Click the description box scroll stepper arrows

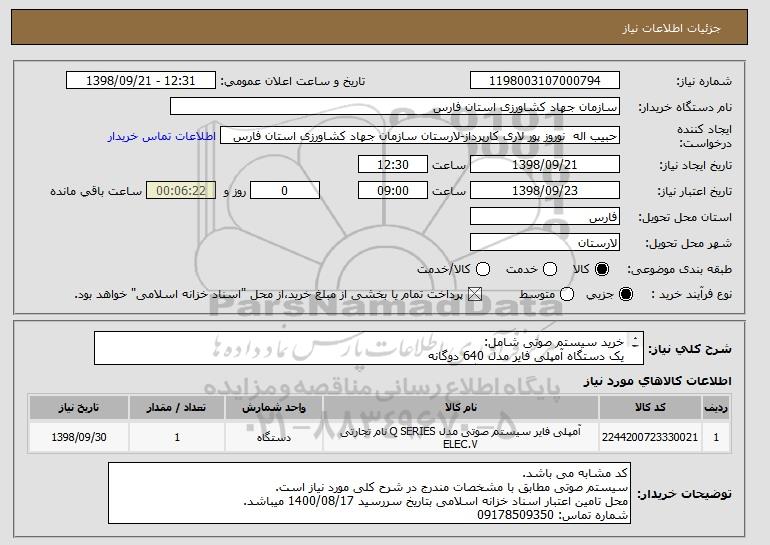click(635, 342)
